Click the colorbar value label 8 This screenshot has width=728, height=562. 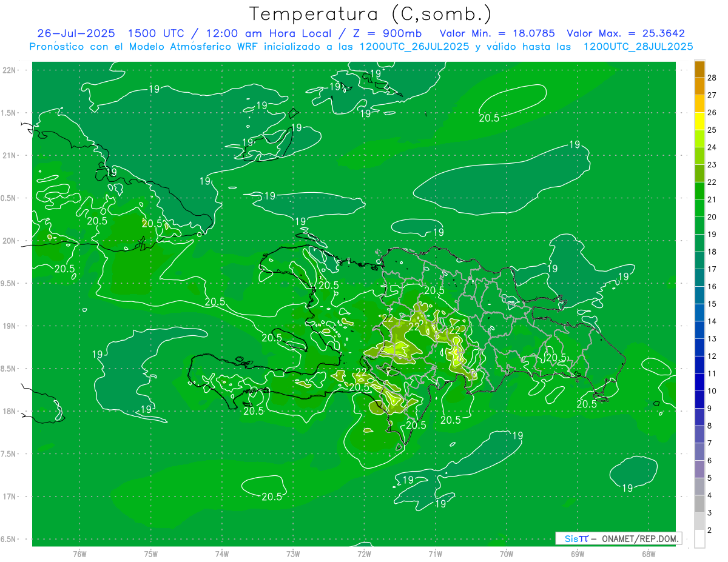pos(710,426)
